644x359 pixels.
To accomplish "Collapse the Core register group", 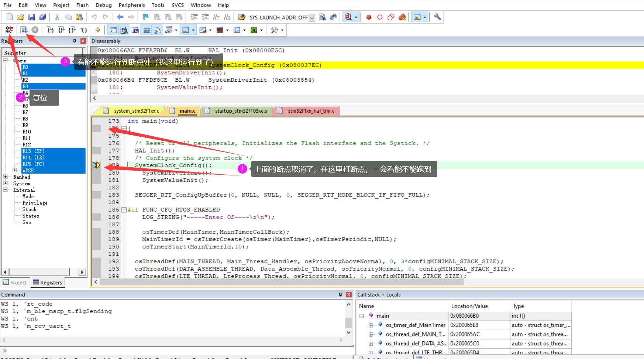I will 6,60.
